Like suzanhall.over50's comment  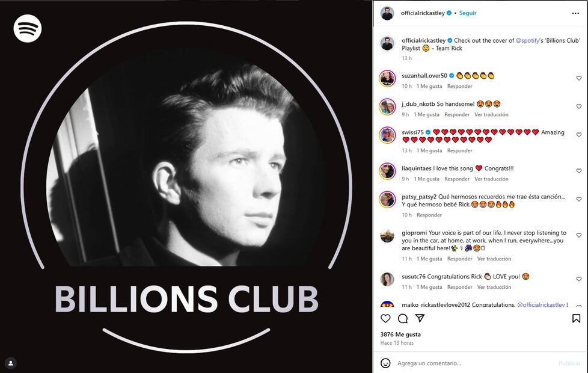pyautogui.click(x=579, y=78)
